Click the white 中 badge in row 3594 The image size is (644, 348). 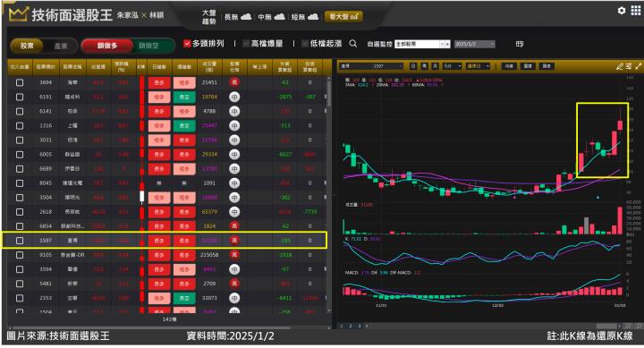234,269
